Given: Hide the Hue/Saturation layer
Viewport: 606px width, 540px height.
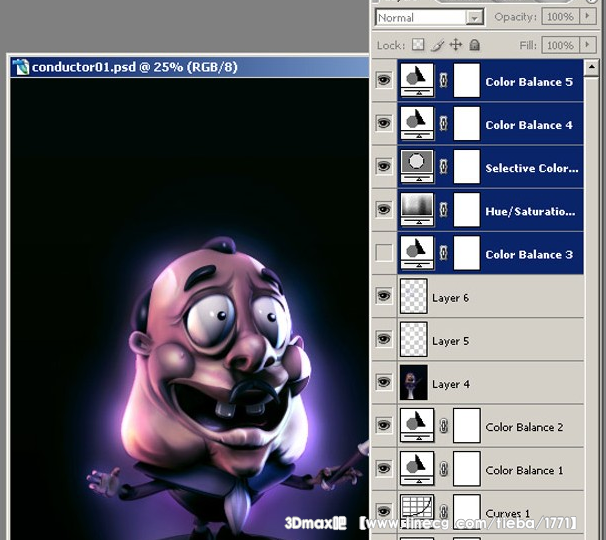Looking at the screenshot, I should [x=384, y=210].
